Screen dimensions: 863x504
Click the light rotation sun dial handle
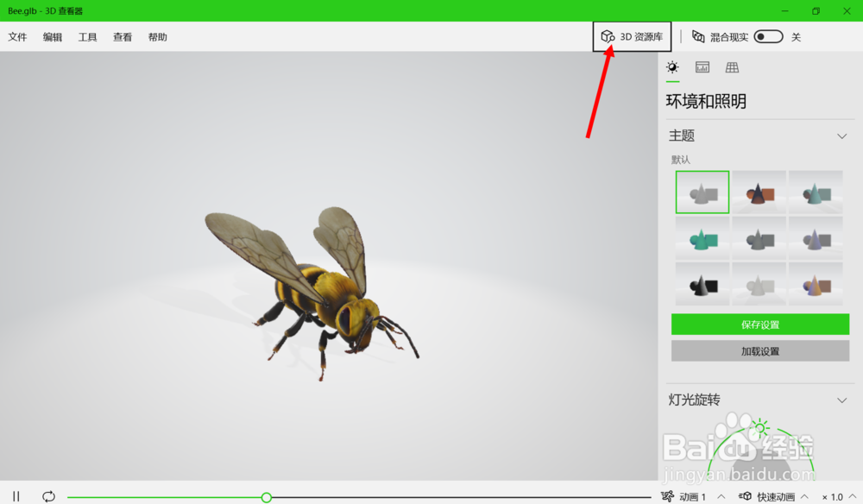pyautogui.click(x=760, y=427)
